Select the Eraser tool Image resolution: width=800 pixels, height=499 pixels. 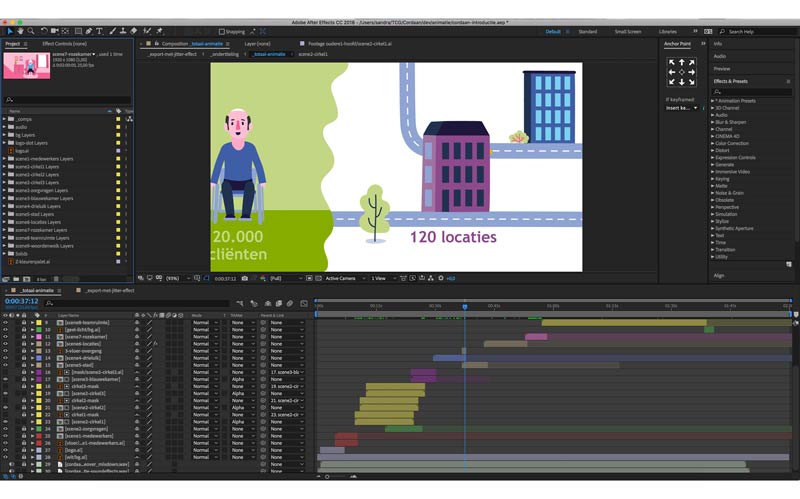134,32
